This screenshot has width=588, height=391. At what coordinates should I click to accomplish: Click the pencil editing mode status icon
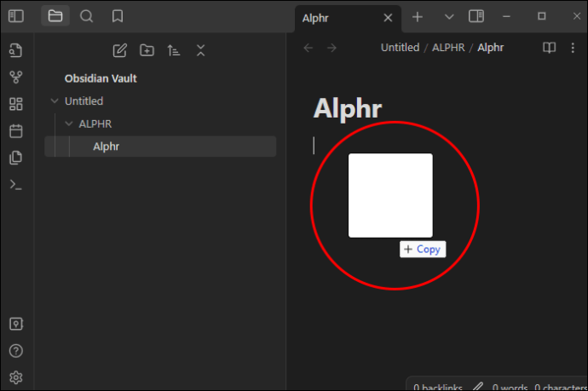[478, 387]
